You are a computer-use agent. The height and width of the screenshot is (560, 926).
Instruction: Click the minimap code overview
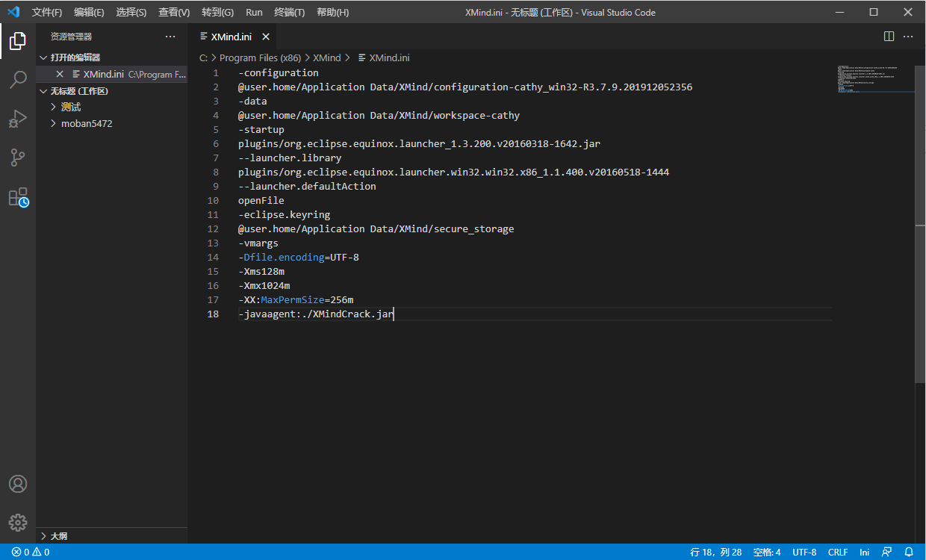[875, 78]
